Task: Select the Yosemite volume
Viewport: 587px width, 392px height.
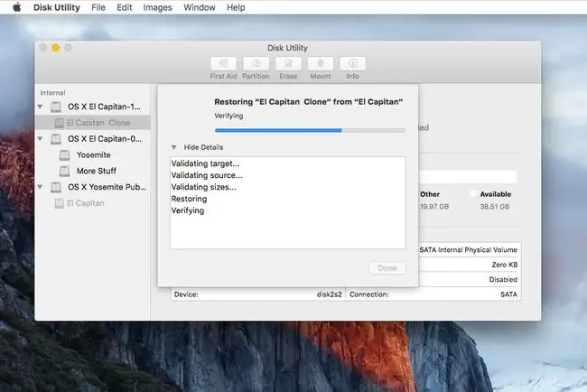Action: pos(92,155)
